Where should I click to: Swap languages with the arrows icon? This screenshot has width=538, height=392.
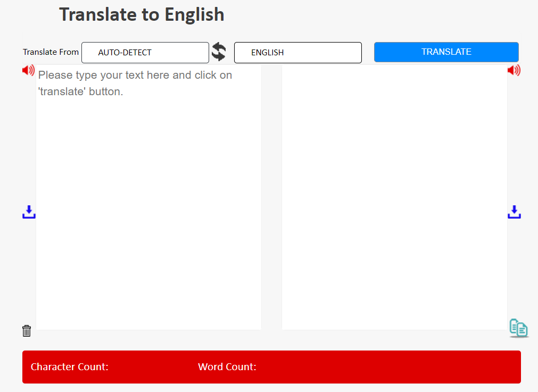pyautogui.click(x=219, y=52)
